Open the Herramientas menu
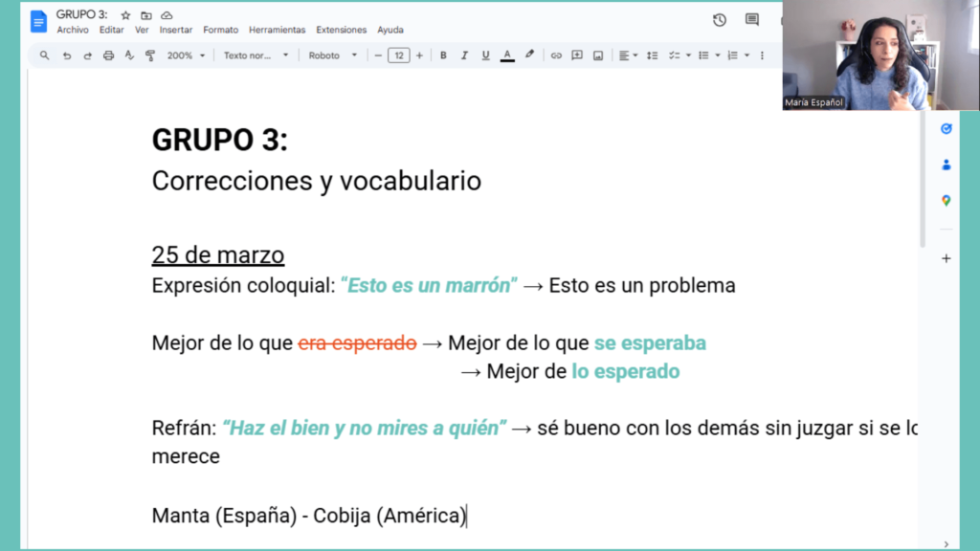 pyautogui.click(x=277, y=30)
